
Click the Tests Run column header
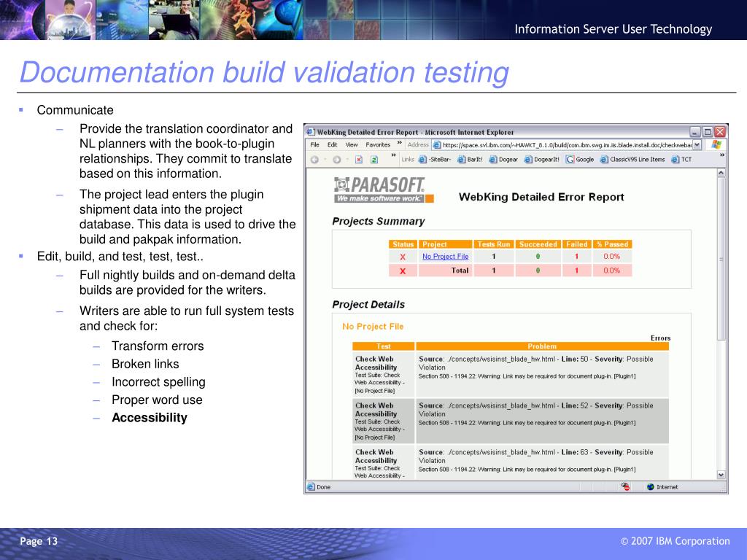point(494,244)
